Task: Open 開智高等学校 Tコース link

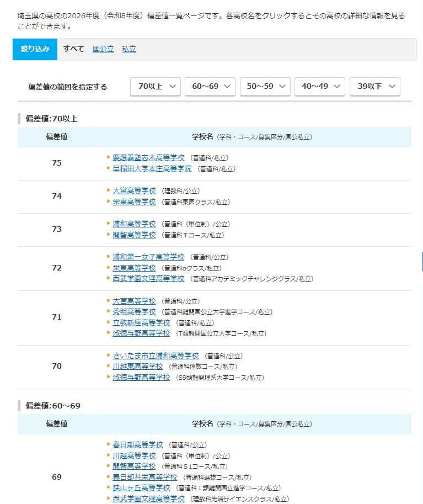Action: pyautogui.click(x=134, y=235)
